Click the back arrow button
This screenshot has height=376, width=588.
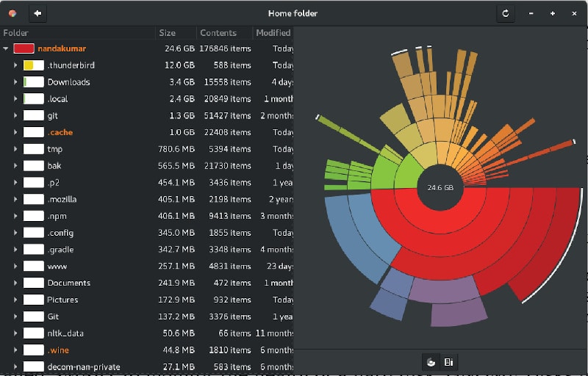coord(37,13)
